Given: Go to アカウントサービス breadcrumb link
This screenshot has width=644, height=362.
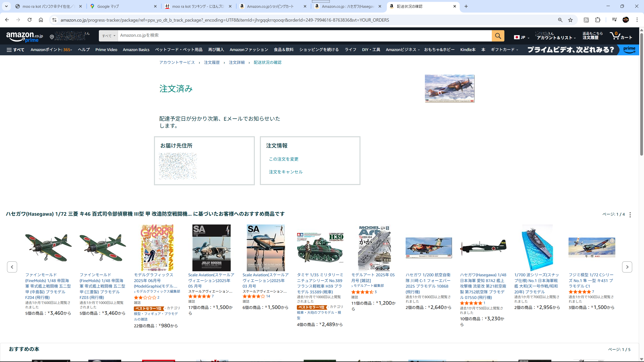Looking at the screenshot, I should 177,62.
